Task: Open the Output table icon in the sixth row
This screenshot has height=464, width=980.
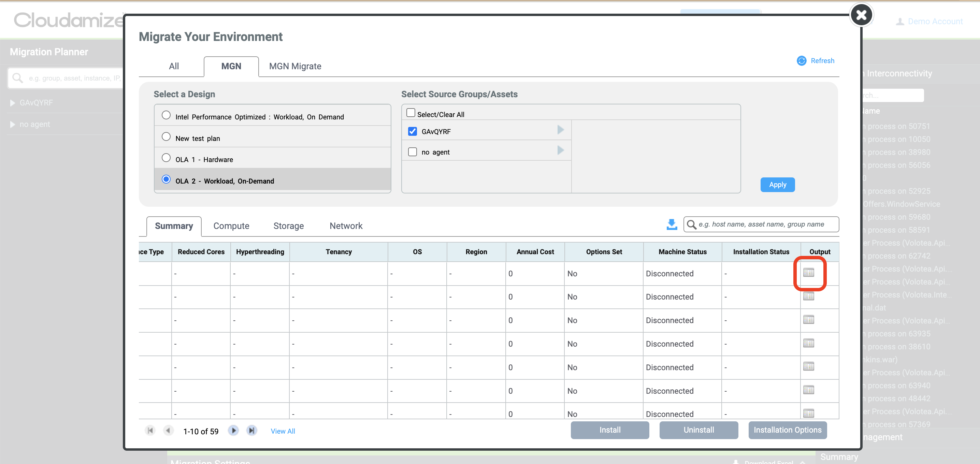Action: (x=808, y=390)
